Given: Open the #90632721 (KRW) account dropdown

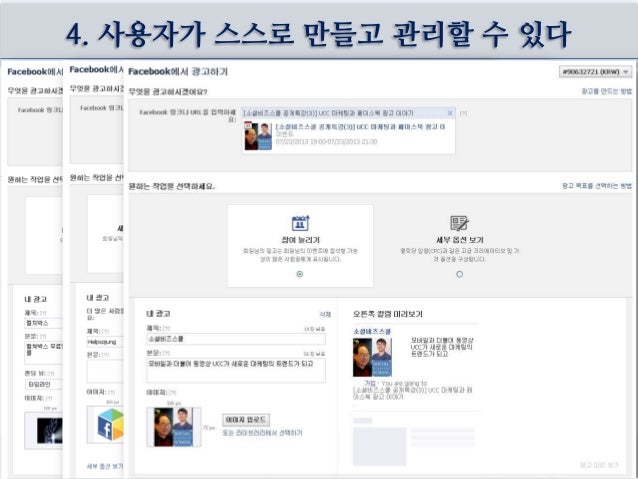Looking at the screenshot, I should click(x=596, y=72).
